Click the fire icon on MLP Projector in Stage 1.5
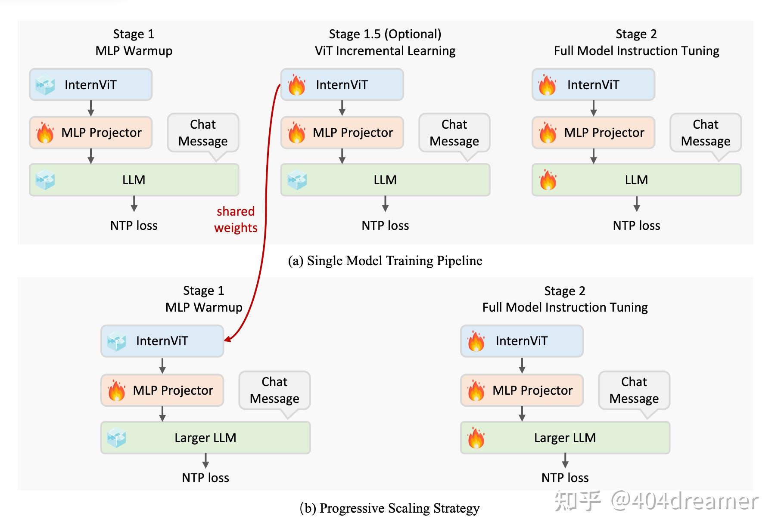The image size is (778, 532). click(297, 133)
